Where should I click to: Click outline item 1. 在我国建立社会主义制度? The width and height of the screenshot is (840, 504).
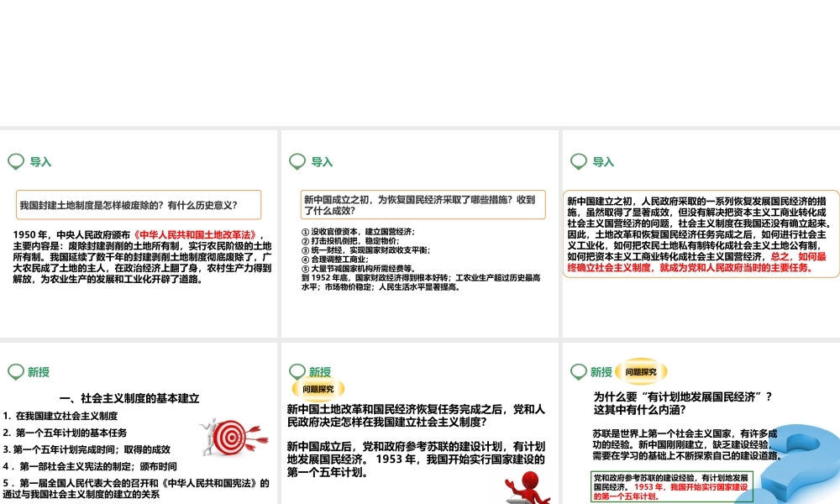click(x=60, y=416)
